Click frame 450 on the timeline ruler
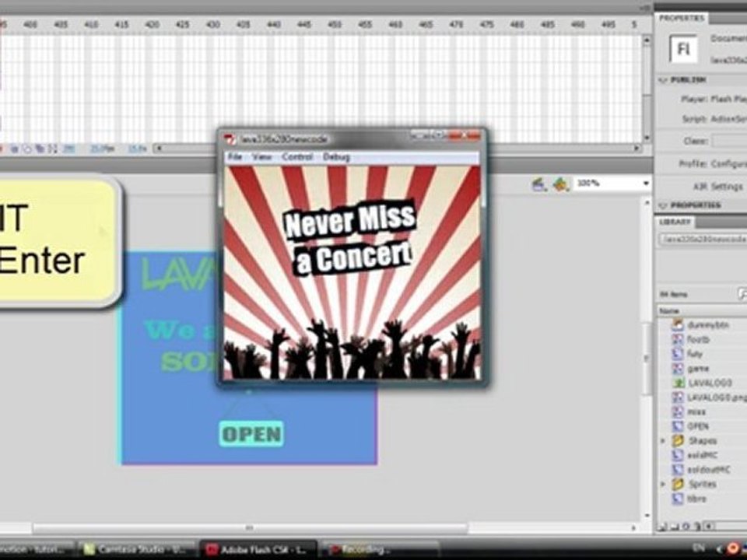Screen dimensions: 747x560 click(x=335, y=24)
